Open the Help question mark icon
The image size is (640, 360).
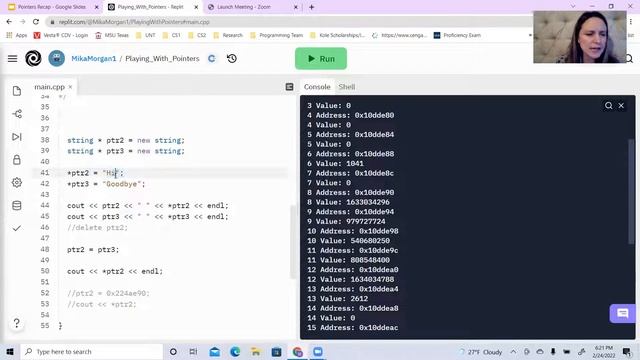coord(16,323)
